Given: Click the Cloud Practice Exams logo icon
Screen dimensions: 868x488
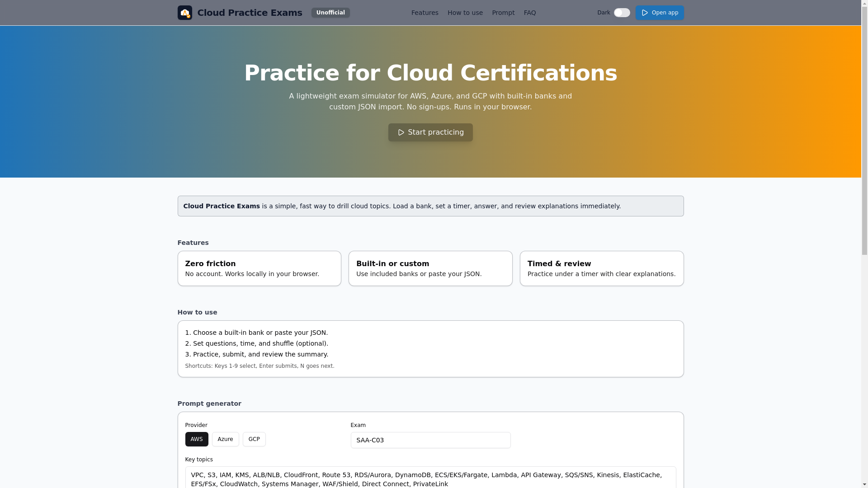Looking at the screenshot, I should (x=184, y=13).
